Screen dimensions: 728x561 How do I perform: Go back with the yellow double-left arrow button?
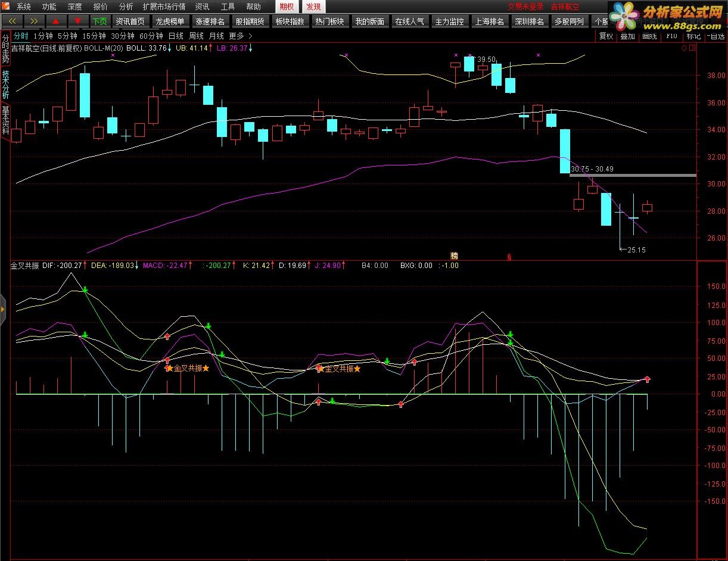(x=13, y=21)
